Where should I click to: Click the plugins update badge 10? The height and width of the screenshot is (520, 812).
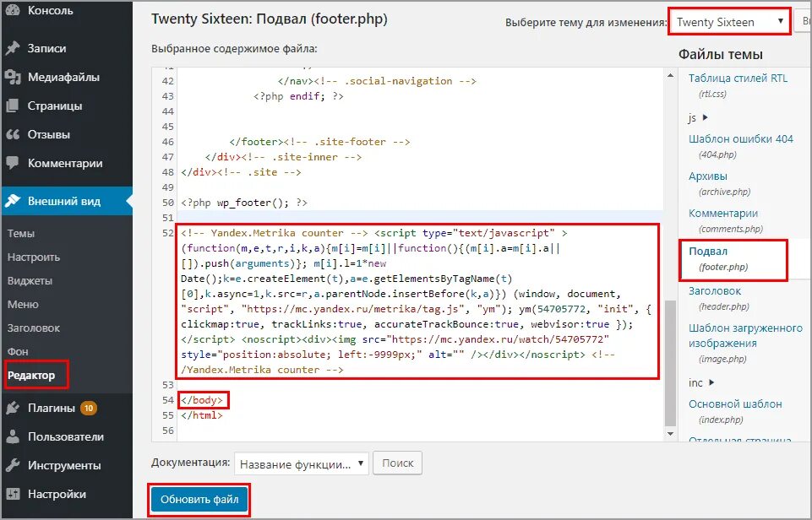pyautogui.click(x=89, y=409)
